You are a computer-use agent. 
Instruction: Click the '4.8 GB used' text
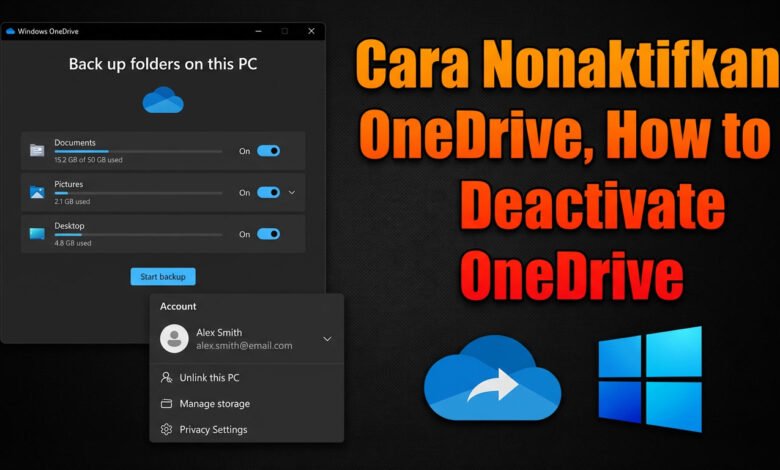73,243
